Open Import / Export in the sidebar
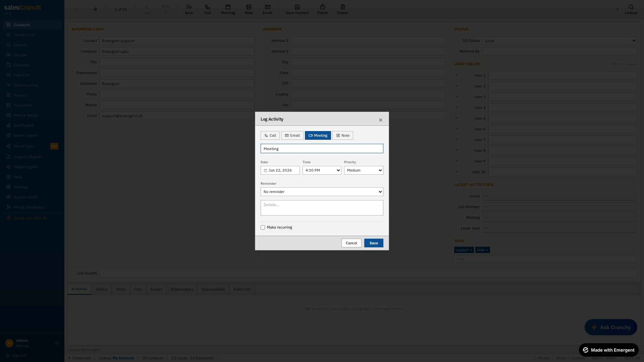Image resolution: width=644 pixels, height=362 pixels. point(32,157)
